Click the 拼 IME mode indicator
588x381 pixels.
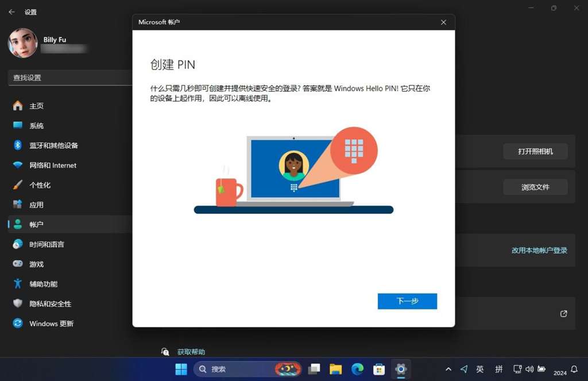coord(499,370)
